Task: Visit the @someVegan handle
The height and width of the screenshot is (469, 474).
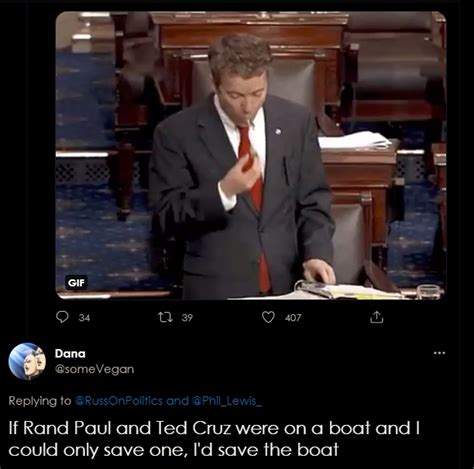Action: point(94,369)
